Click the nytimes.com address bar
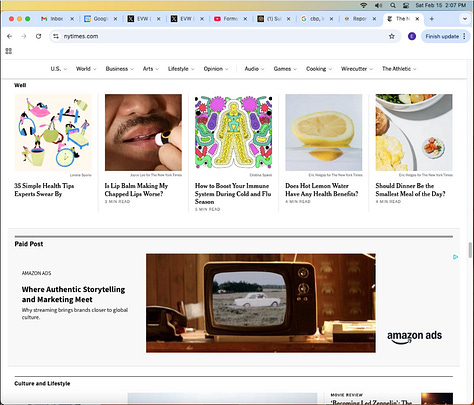 225,36
